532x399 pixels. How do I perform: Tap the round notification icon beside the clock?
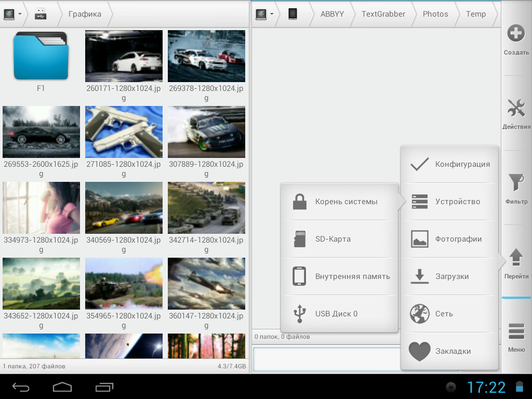point(451,387)
